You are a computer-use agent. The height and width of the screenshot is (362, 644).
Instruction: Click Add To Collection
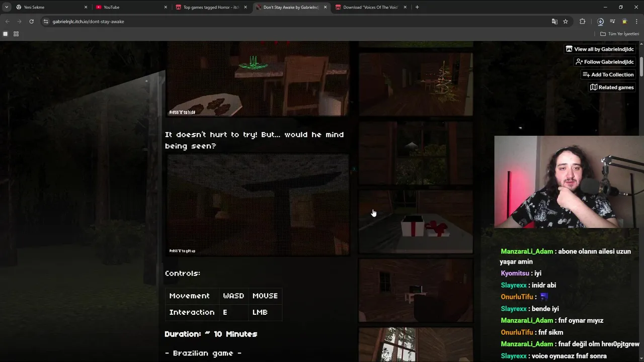(608, 74)
